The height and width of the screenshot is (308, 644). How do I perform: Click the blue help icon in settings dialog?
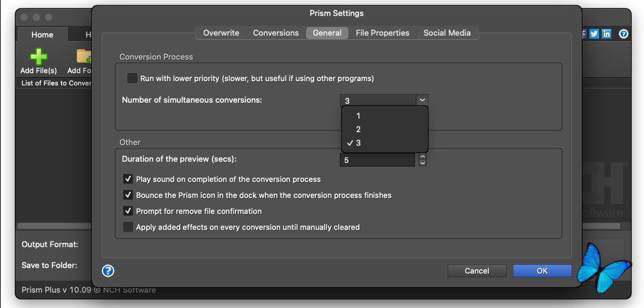coord(108,270)
